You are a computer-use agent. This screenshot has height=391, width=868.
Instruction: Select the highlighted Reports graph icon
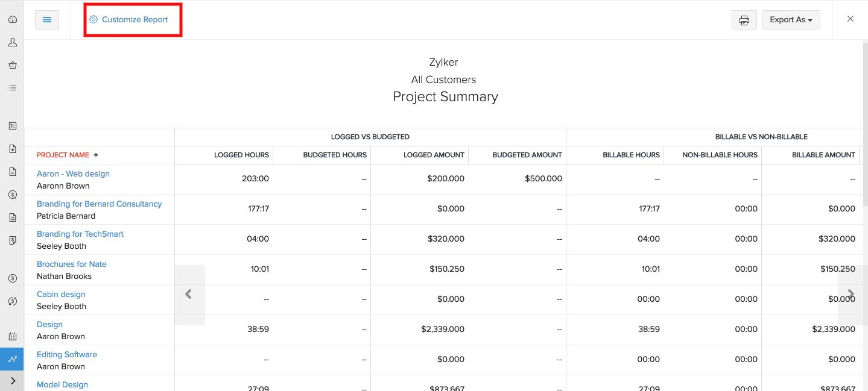coord(12,358)
